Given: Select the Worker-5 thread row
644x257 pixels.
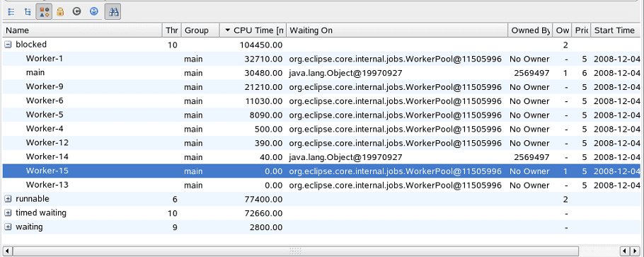Looking at the screenshot, I should pyautogui.click(x=321, y=115).
